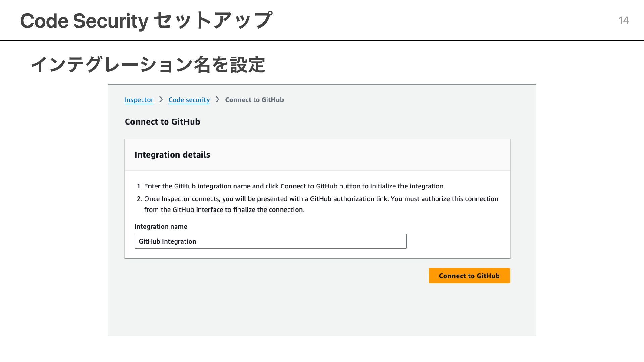644x362 pixels.
Task: Select step 1 instruction about entering integration name
Action: 291,186
